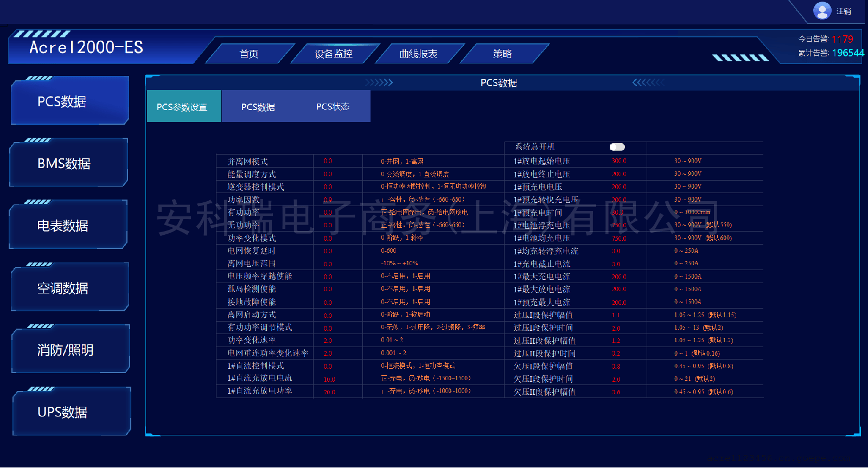Screen dimensions: 868x468
Task: Click the 1#放电终止电压 value 200.0
Action: click(x=619, y=174)
